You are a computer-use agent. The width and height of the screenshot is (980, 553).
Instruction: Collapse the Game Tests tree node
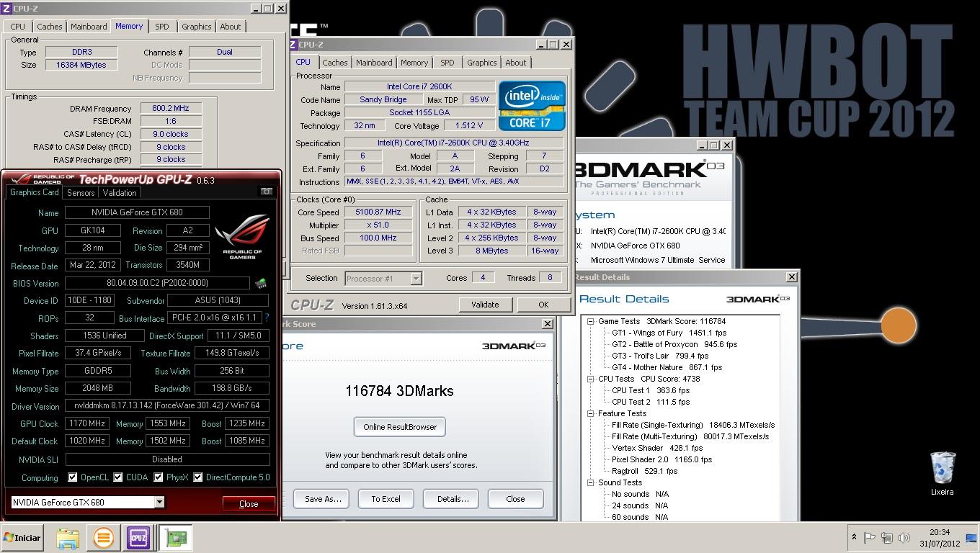pyautogui.click(x=591, y=321)
